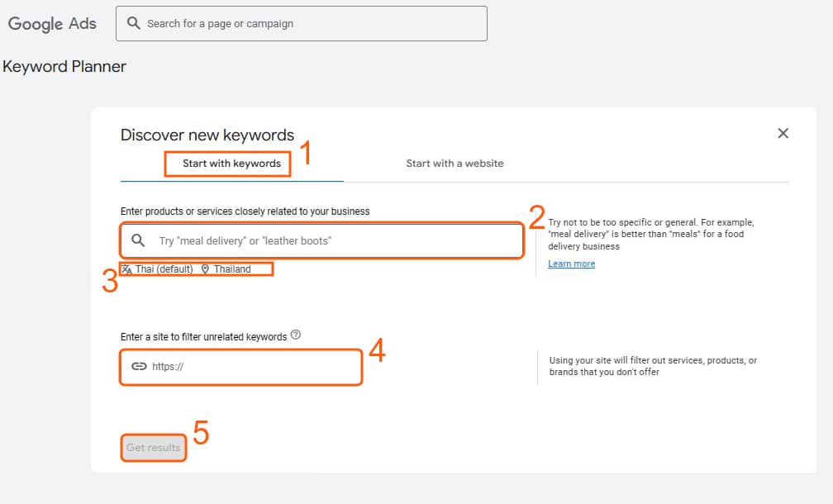Select the Start with keywords tab
The width and height of the screenshot is (833, 504).
(x=231, y=164)
